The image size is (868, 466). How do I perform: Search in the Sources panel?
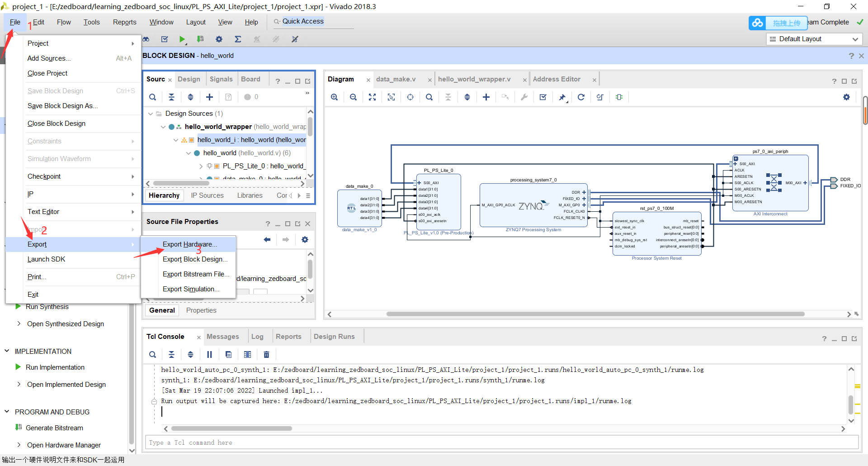(153, 97)
